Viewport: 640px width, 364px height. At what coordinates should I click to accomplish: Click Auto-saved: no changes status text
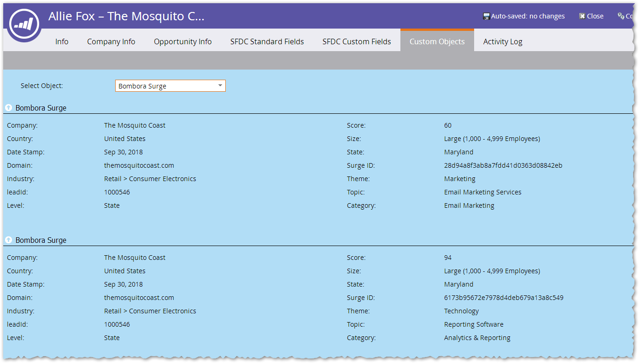coord(528,16)
